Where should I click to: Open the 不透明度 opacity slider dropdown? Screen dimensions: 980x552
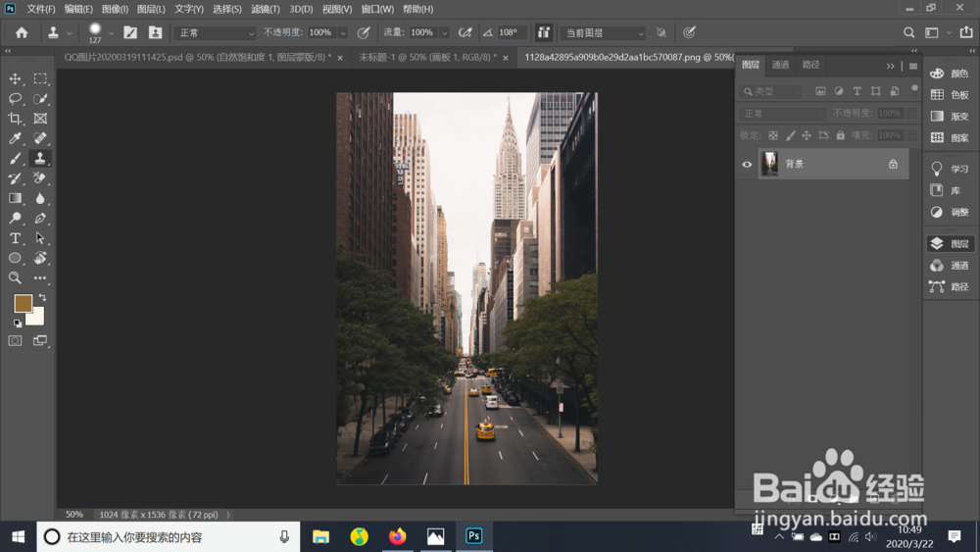(x=342, y=33)
